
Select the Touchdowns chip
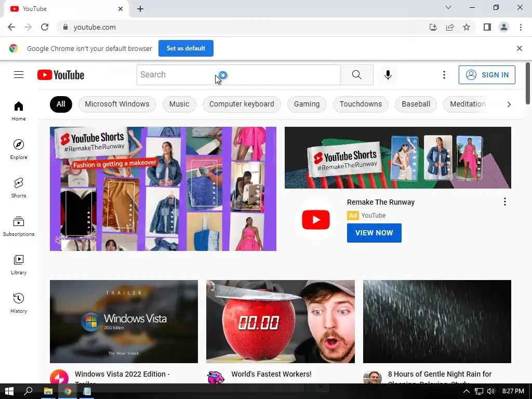coord(361,104)
